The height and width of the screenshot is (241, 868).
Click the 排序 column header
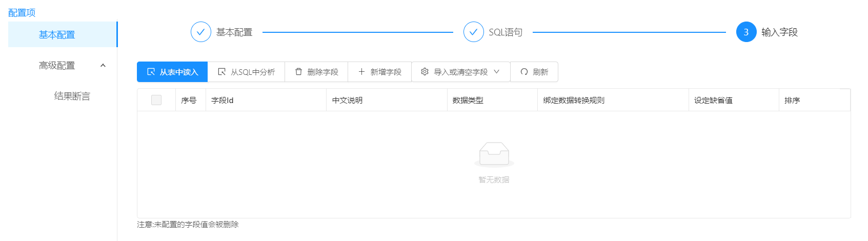pos(792,101)
